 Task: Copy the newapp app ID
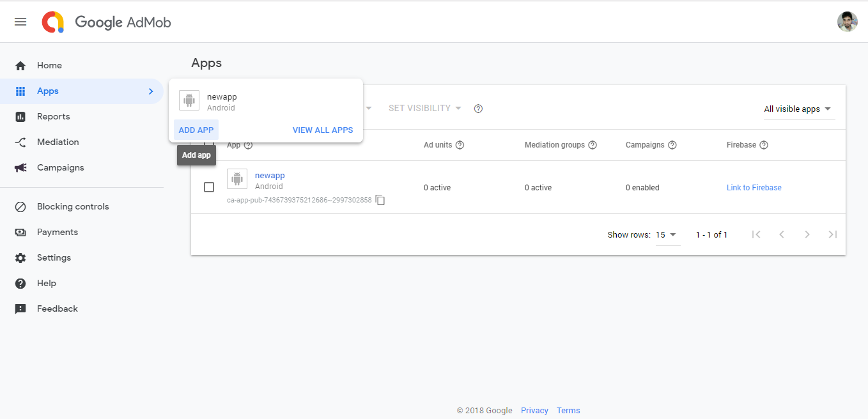click(x=380, y=201)
